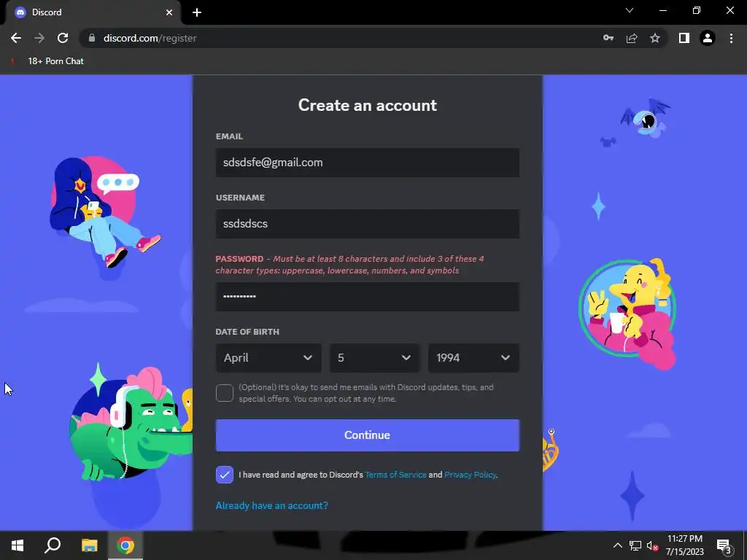Open the taskbar clock and date
747x560 pixels.
(684, 545)
